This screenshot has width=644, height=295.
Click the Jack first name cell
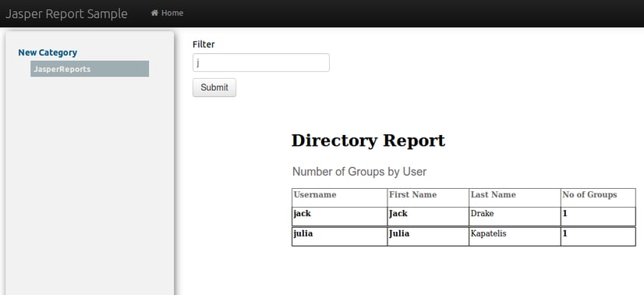coord(428,216)
